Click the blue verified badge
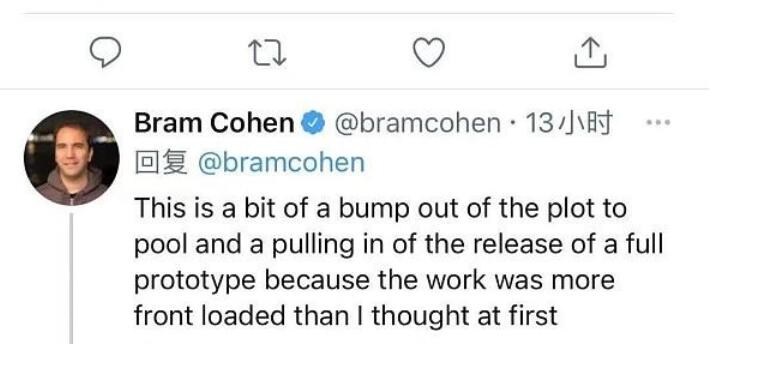The width and height of the screenshot is (777, 376). (314, 123)
